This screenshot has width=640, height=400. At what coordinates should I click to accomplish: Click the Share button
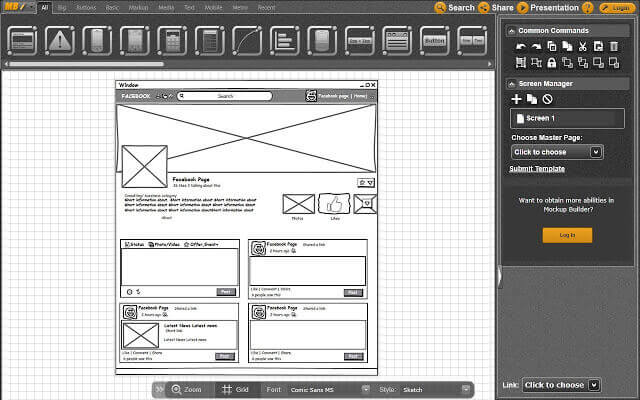click(496, 8)
